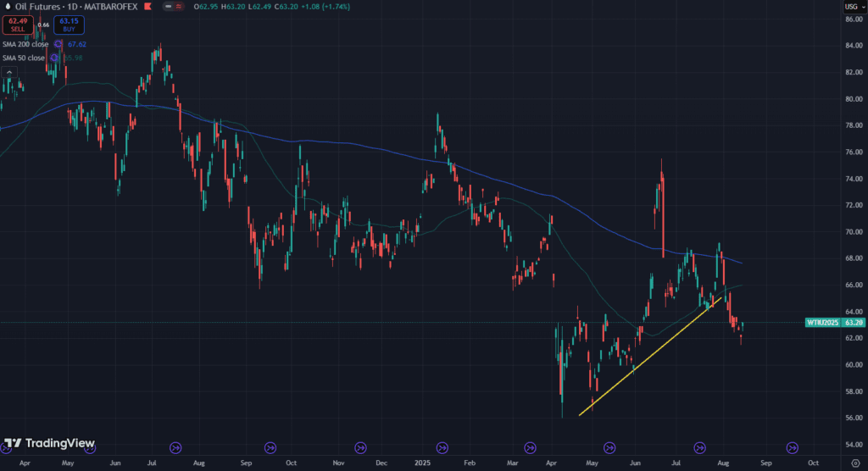This screenshot has height=471, width=868.
Task: Click the contract roll marker below July 2024
Action: point(176,447)
